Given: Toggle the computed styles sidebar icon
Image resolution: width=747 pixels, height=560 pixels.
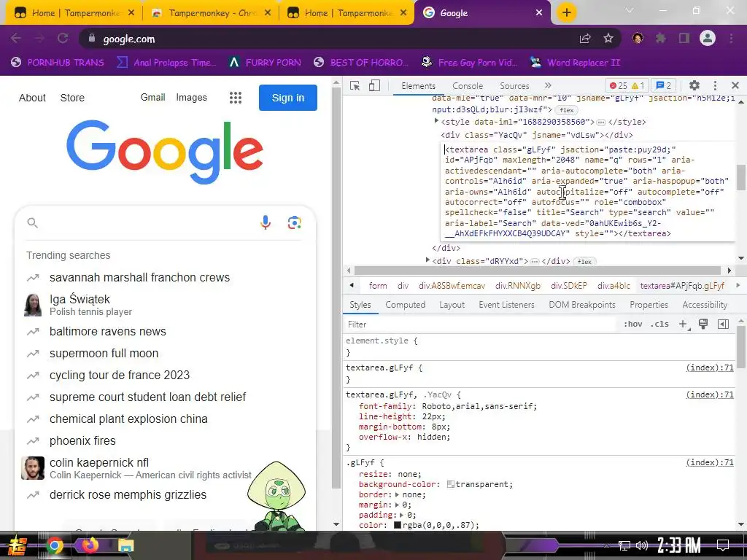Looking at the screenshot, I should tap(723, 324).
